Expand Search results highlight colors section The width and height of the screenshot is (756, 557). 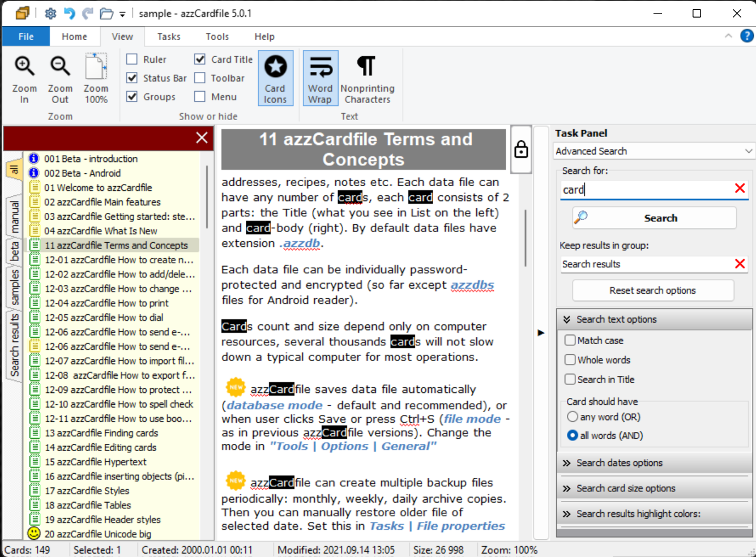coord(655,514)
